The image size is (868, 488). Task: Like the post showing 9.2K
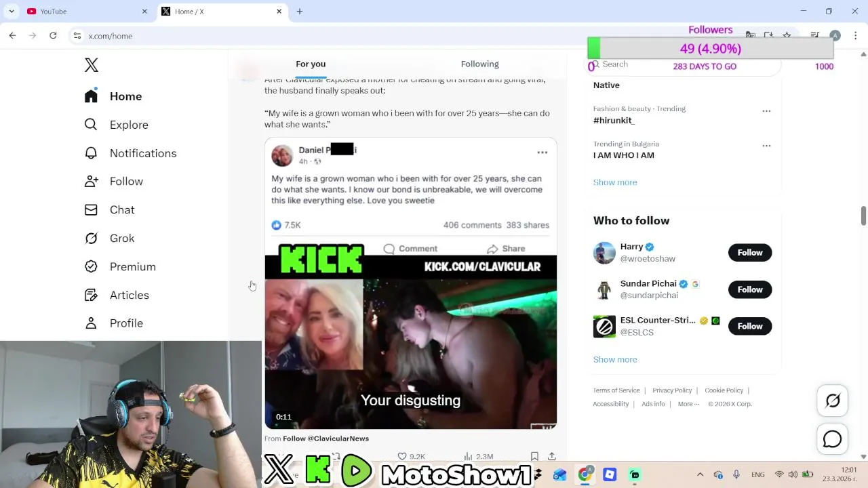click(x=411, y=457)
